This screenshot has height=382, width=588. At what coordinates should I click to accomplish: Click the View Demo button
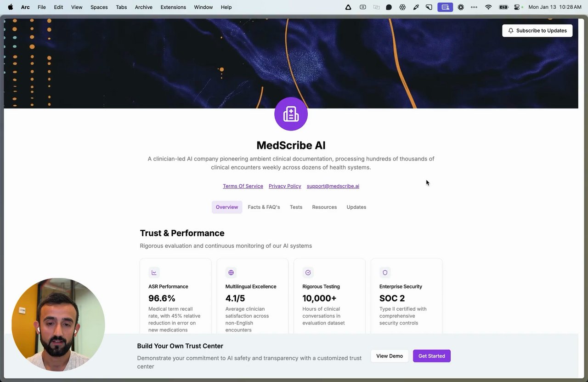point(390,356)
